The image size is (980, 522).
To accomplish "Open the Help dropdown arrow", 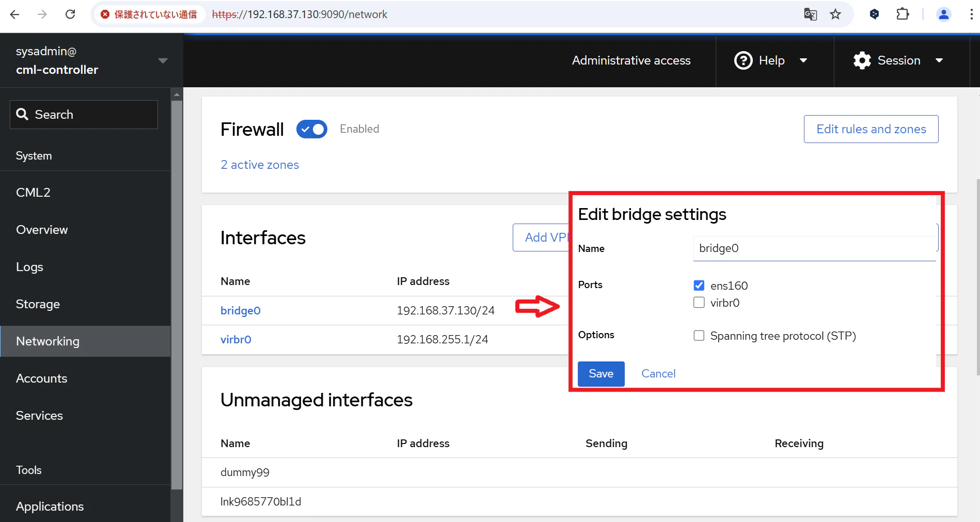I will point(803,60).
